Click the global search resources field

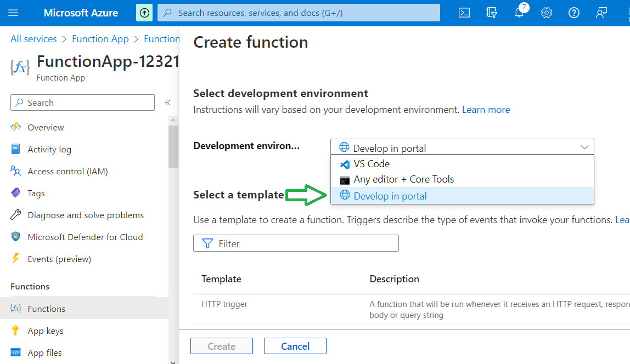(x=299, y=13)
